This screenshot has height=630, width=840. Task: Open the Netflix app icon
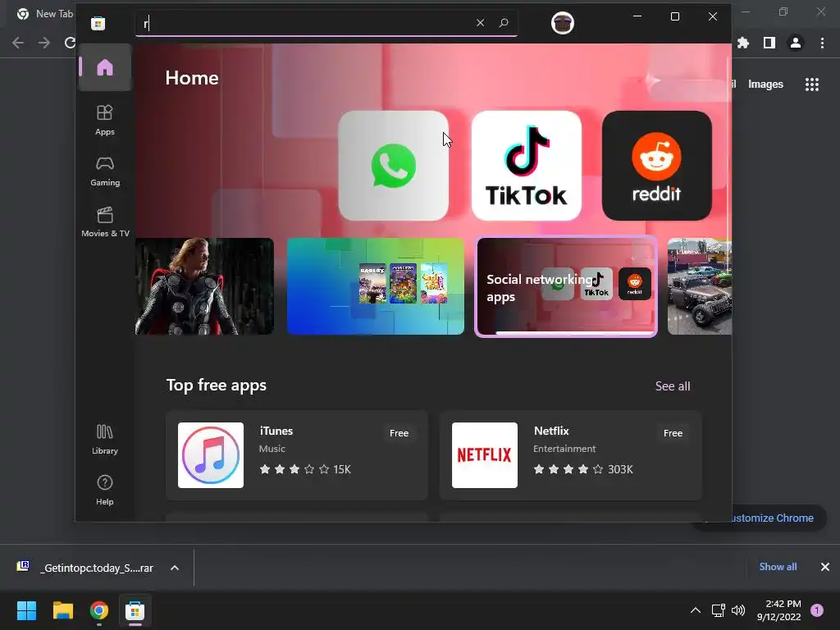coord(485,455)
